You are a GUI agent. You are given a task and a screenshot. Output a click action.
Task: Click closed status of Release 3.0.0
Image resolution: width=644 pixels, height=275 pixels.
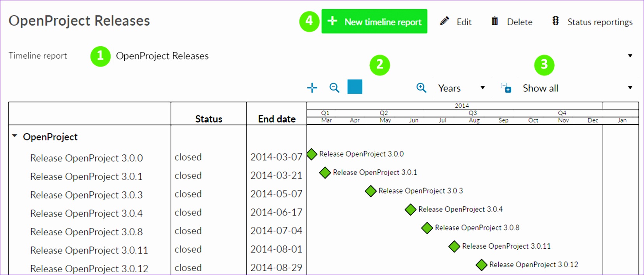coord(188,157)
